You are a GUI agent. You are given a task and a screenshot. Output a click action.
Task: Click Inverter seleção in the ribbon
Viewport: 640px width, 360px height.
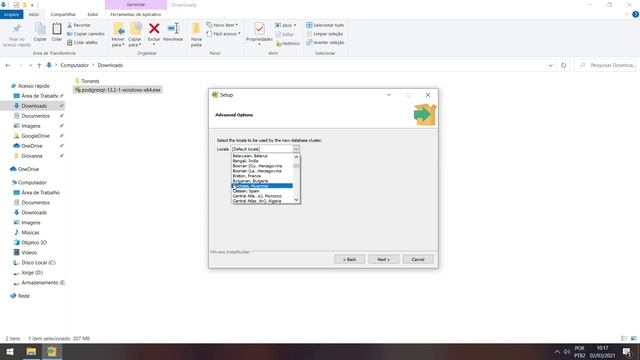(325, 42)
